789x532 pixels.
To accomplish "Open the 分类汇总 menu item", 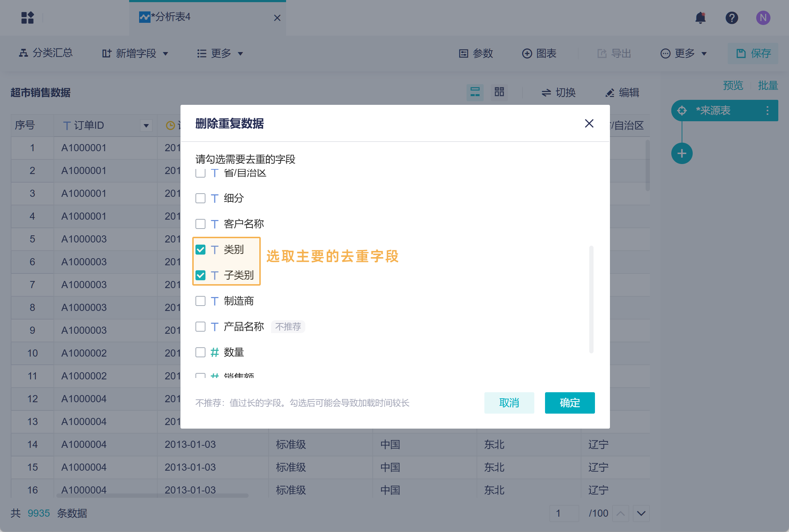I will [x=46, y=53].
